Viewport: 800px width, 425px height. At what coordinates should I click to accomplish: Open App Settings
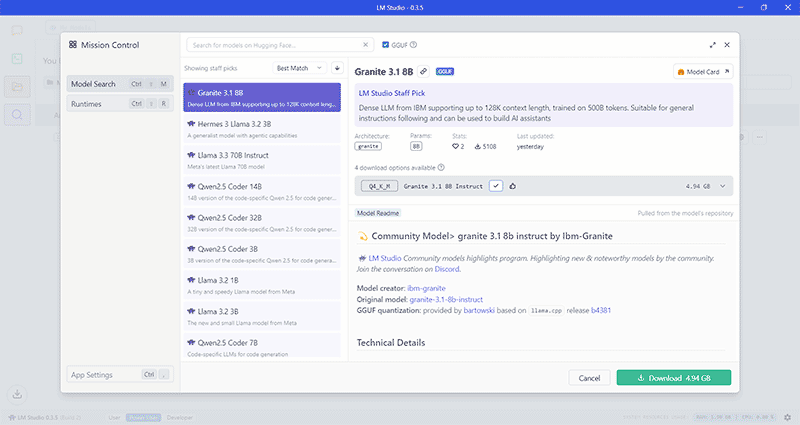pos(120,374)
